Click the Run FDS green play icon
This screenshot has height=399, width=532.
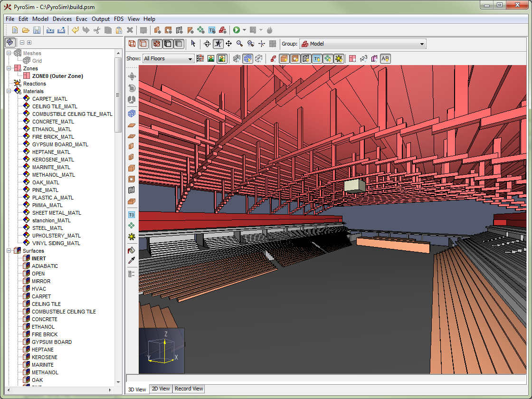237,30
